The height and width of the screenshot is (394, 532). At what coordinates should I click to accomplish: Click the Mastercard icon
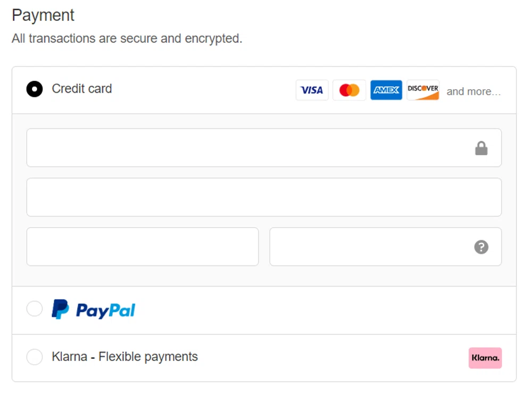point(349,89)
